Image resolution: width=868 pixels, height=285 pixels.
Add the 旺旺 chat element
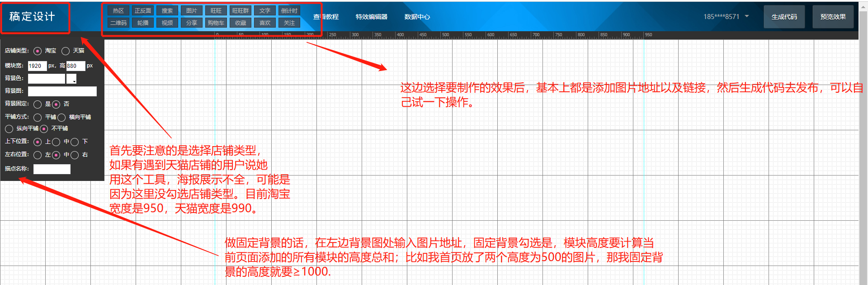point(216,10)
